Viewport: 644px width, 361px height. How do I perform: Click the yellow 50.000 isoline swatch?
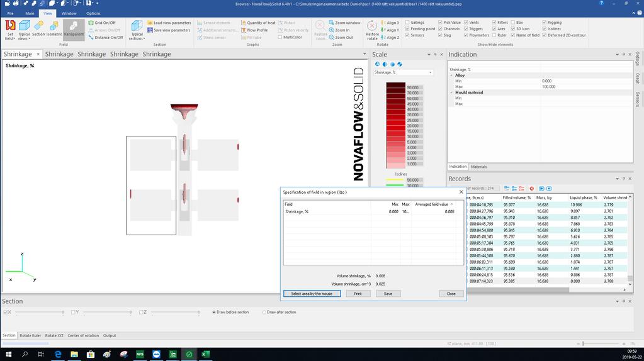click(x=395, y=180)
